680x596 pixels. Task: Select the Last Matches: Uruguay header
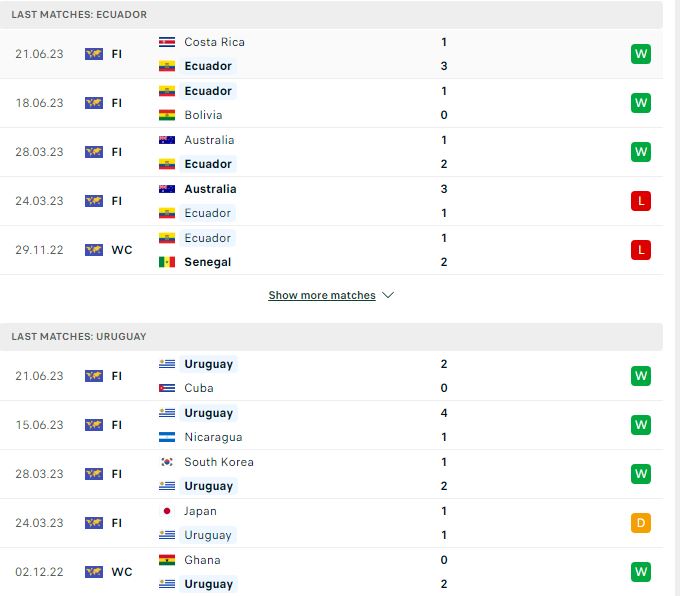(x=79, y=336)
